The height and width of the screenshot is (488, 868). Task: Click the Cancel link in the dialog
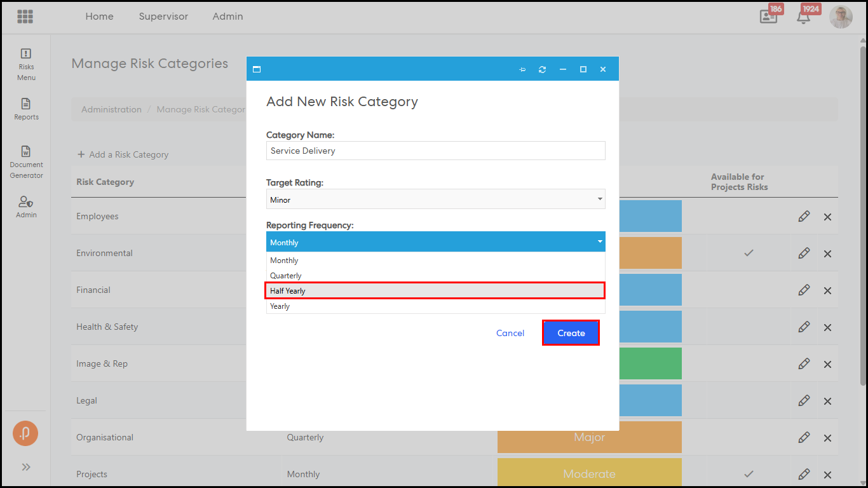click(510, 333)
